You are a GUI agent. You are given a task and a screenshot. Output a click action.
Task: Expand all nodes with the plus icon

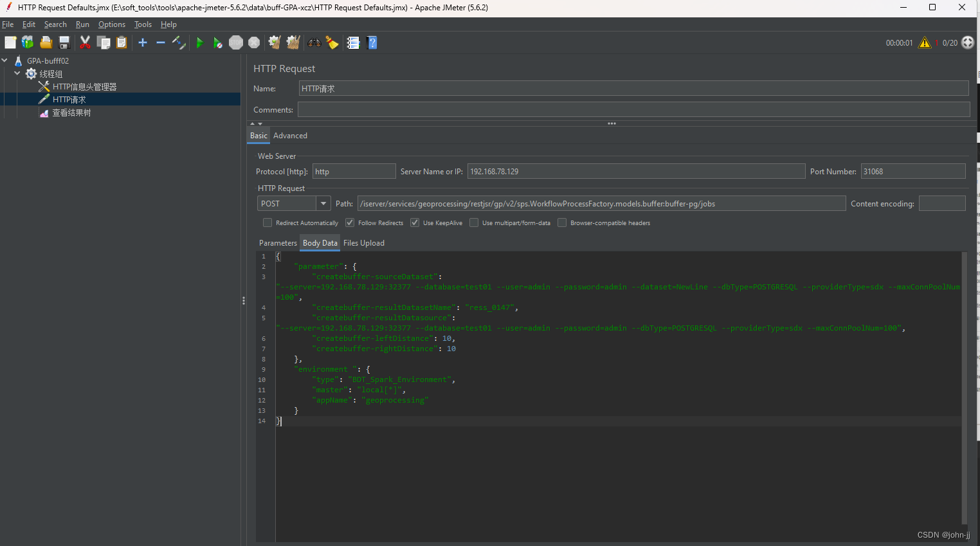(143, 42)
